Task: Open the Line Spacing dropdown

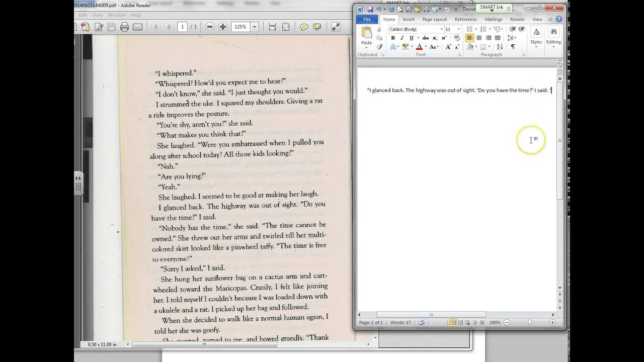Action: pos(512,38)
